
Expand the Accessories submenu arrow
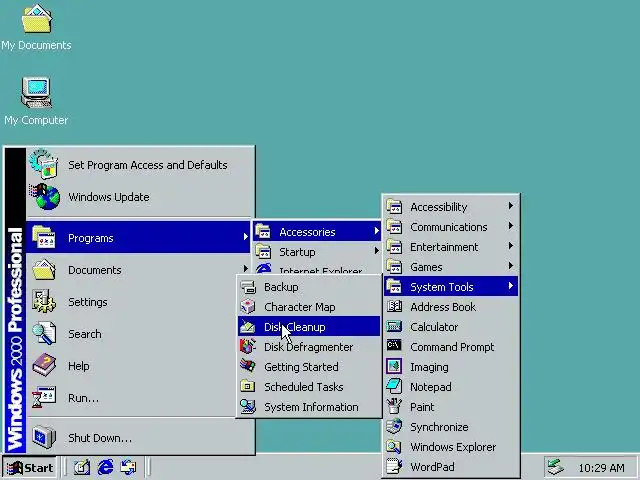376,231
